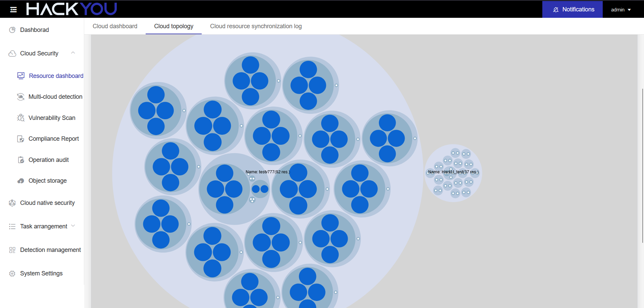The height and width of the screenshot is (308, 644).
Task: Click the HACKYOU logo
Action: (71, 9)
